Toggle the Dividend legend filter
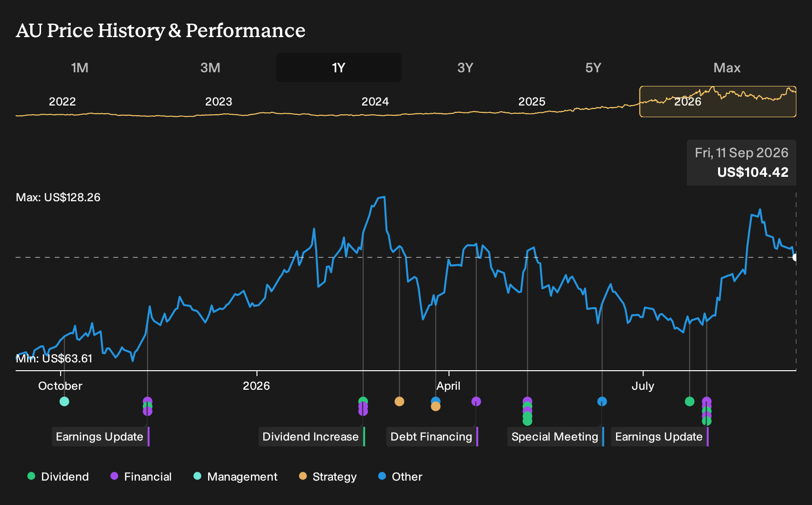 pyautogui.click(x=58, y=477)
